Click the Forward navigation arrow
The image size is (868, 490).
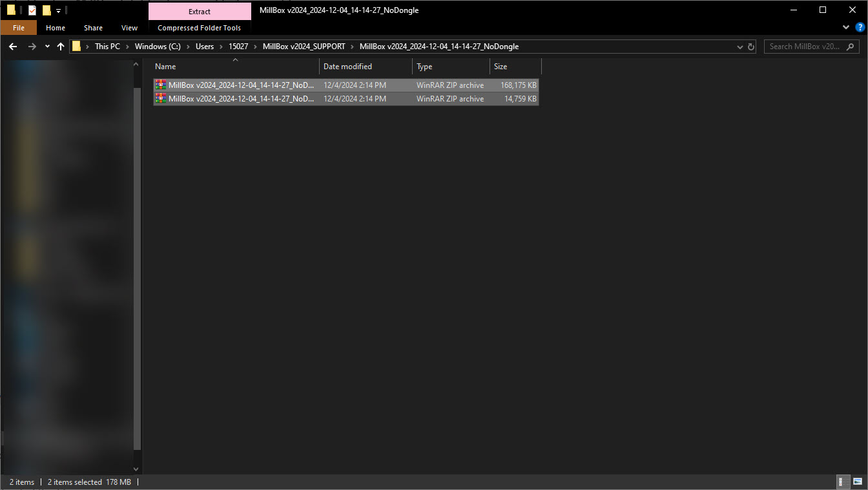click(x=32, y=47)
